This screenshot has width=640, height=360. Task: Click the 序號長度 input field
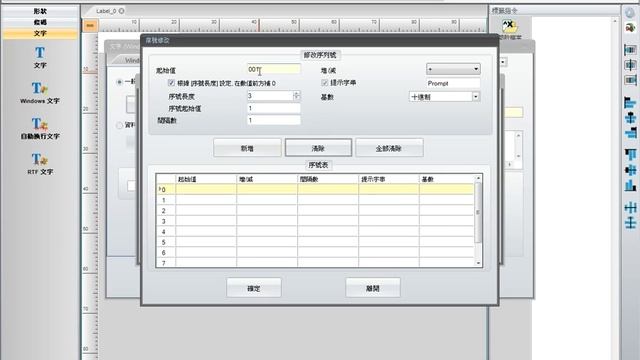270,96
